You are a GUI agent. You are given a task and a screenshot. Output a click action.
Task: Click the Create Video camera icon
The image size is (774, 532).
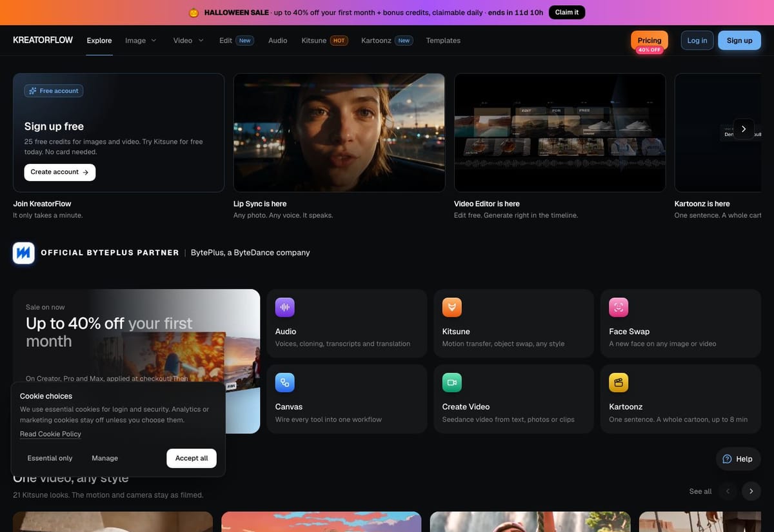click(452, 383)
